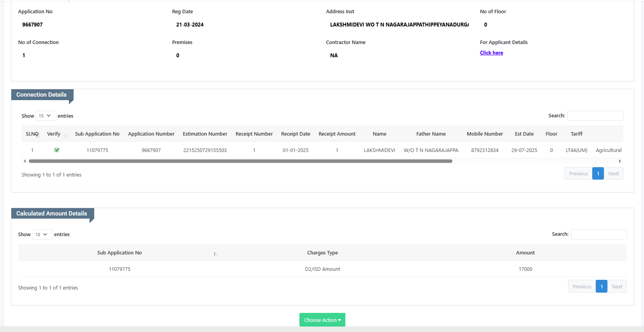Sort by the Receipt Date column
644x332 pixels.
[x=296, y=134]
